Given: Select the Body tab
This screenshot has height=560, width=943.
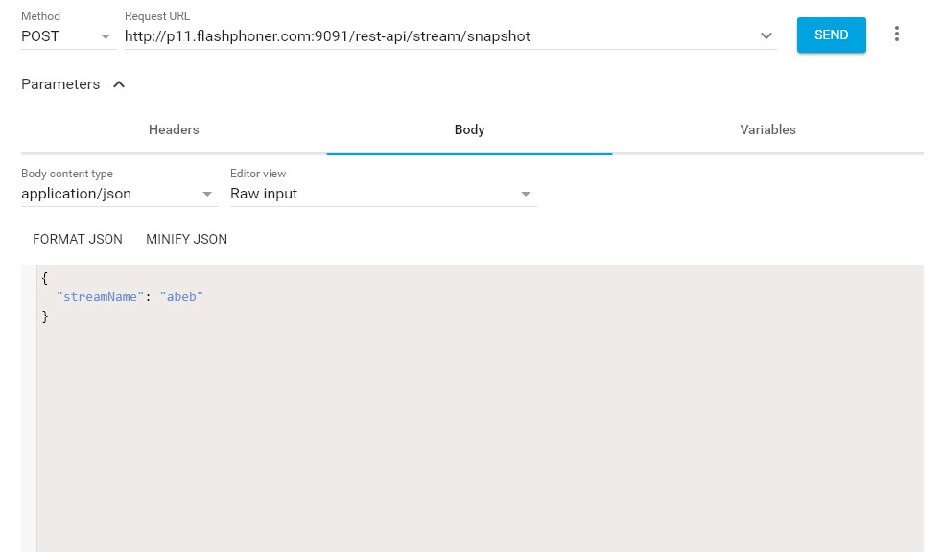Looking at the screenshot, I should pyautogui.click(x=469, y=130).
